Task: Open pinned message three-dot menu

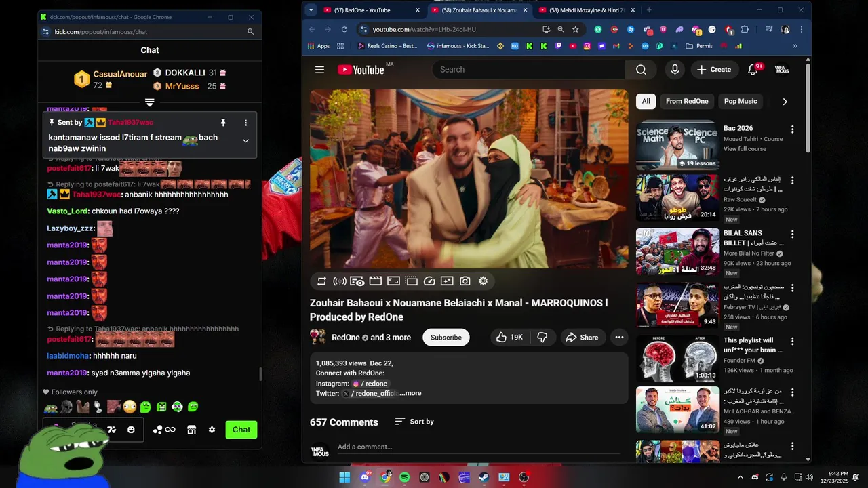Action: pyautogui.click(x=245, y=123)
